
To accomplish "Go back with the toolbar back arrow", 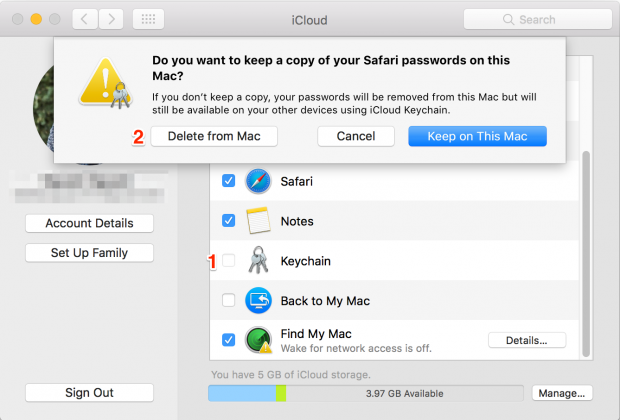I will 86,19.
